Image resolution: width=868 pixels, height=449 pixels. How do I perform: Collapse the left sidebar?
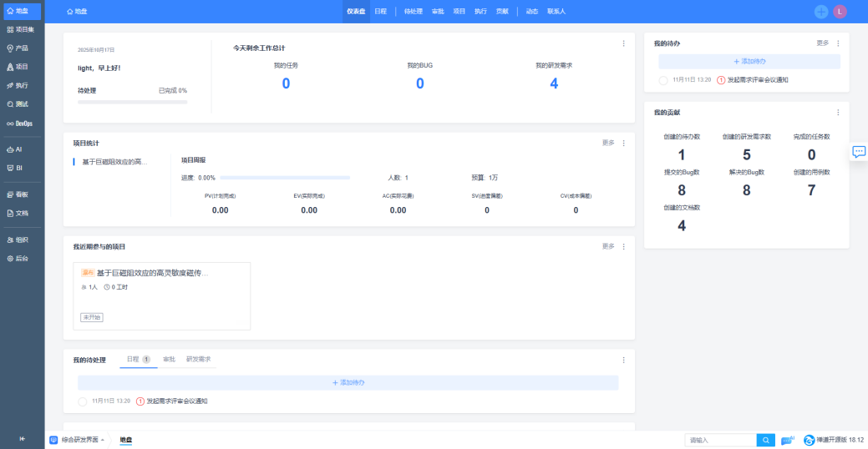point(22,439)
